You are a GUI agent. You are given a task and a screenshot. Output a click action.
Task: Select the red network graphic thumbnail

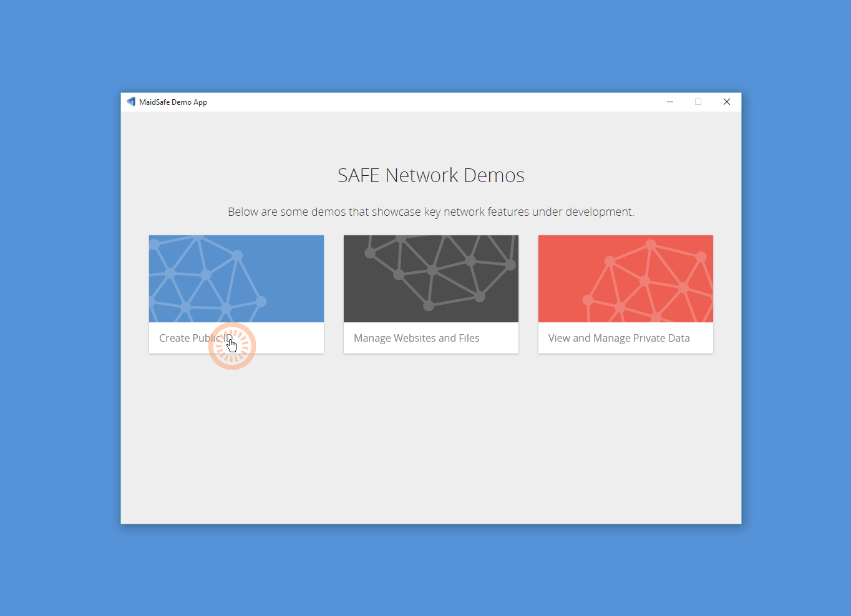(x=626, y=279)
